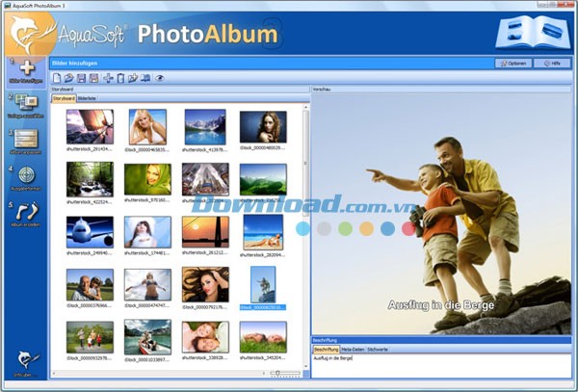This screenshot has width=578, height=392.
Task: Open step 4 Ausgabeformat target icon
Action: 27,175
